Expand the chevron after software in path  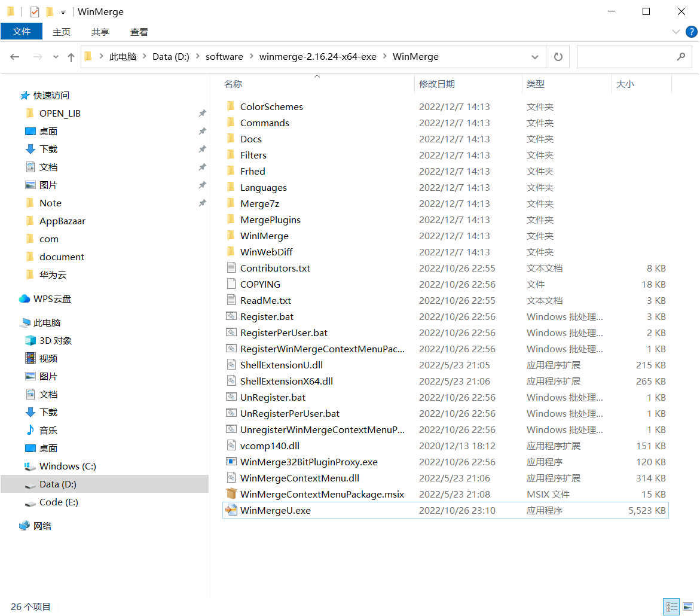tap(251, 56)
